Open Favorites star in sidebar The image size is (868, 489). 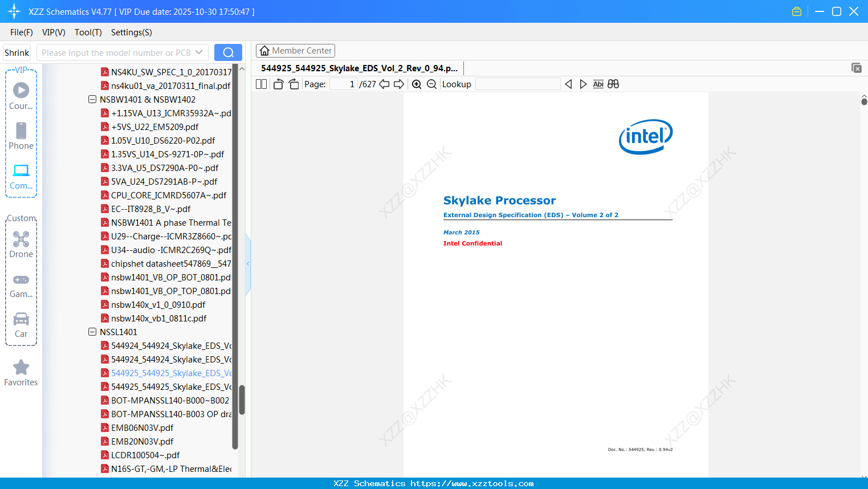pyautogui.click(x=21, y=373)
